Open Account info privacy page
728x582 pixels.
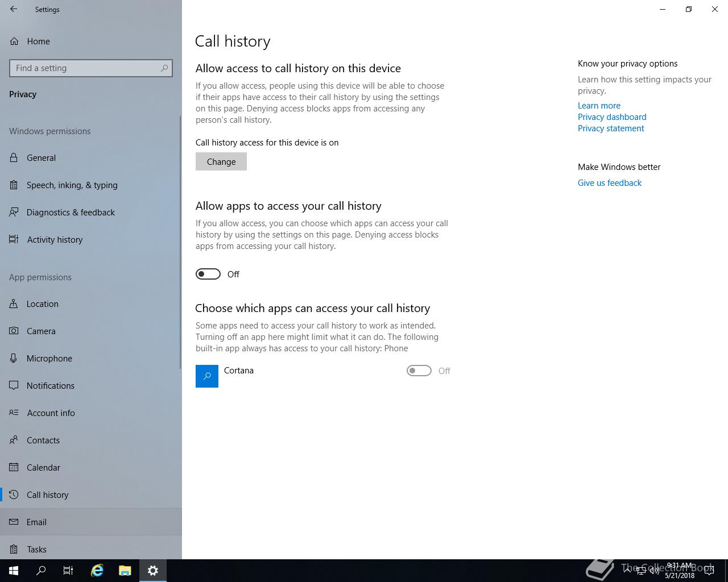90,413
